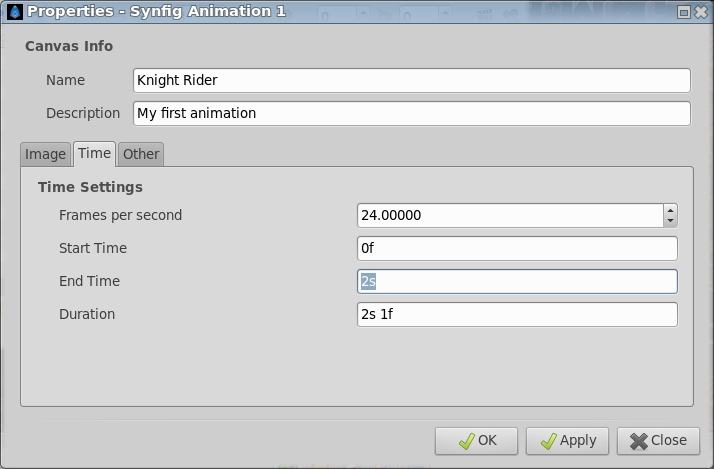This screenshot has height=469, width=714.
Task: Apply the canvas property changes
Action: (x=567, y=441)
